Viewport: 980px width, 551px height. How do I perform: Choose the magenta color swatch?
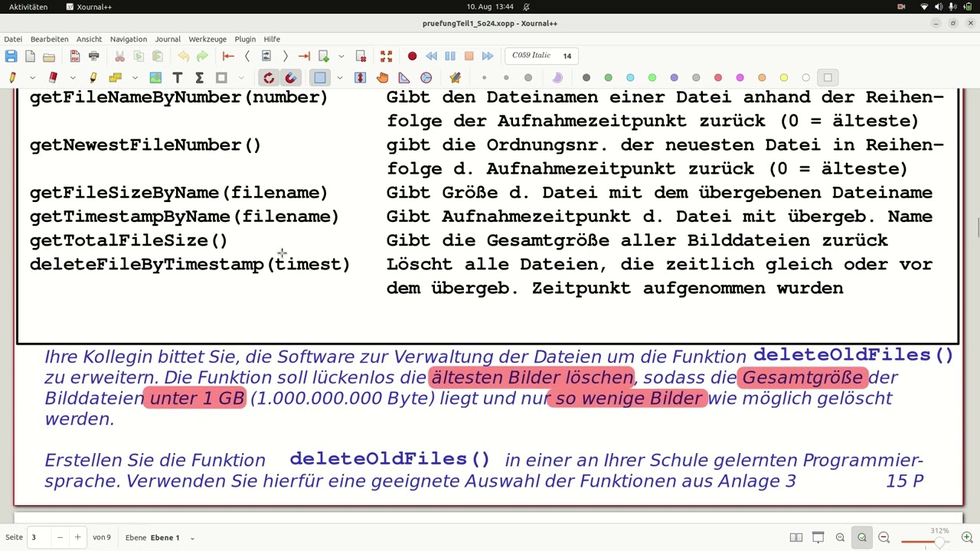pos(740,77)
